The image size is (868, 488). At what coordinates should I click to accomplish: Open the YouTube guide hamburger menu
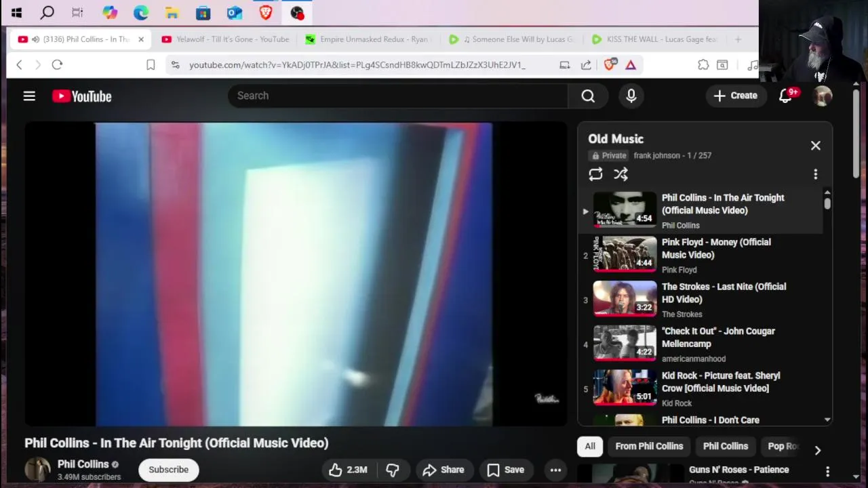click(x=29, y=96)
